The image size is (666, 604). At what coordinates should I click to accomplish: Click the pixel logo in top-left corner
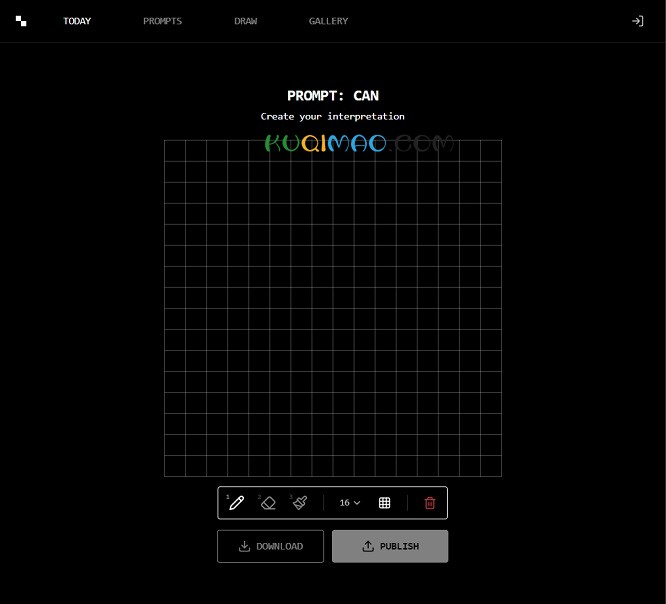click(x=21, y=21)
